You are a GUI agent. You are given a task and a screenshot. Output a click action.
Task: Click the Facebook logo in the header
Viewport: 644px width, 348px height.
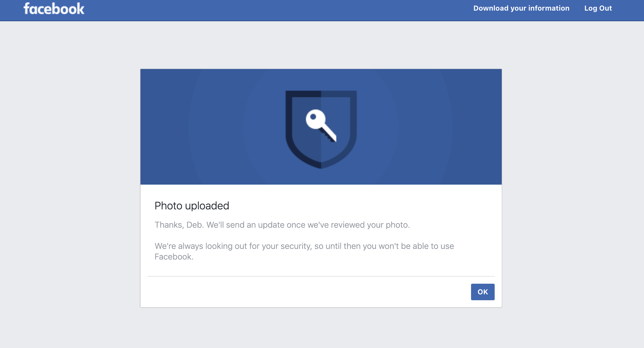click(x=54, y=9)
